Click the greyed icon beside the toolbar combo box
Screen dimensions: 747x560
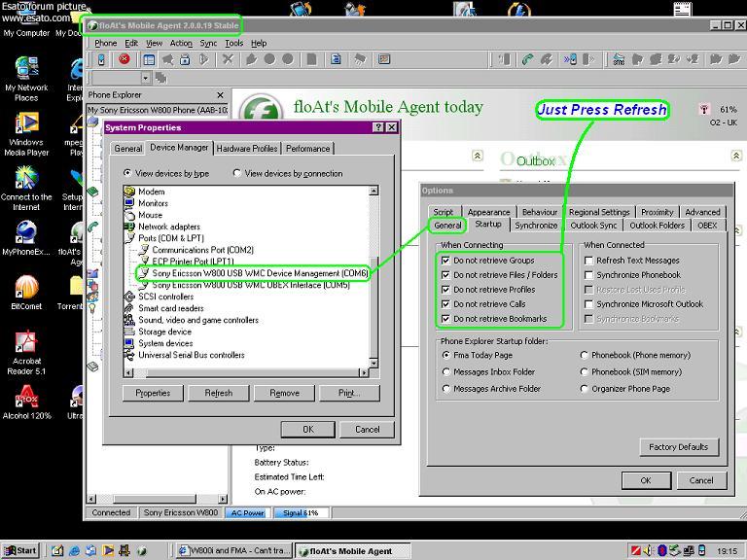coord(160,77)
